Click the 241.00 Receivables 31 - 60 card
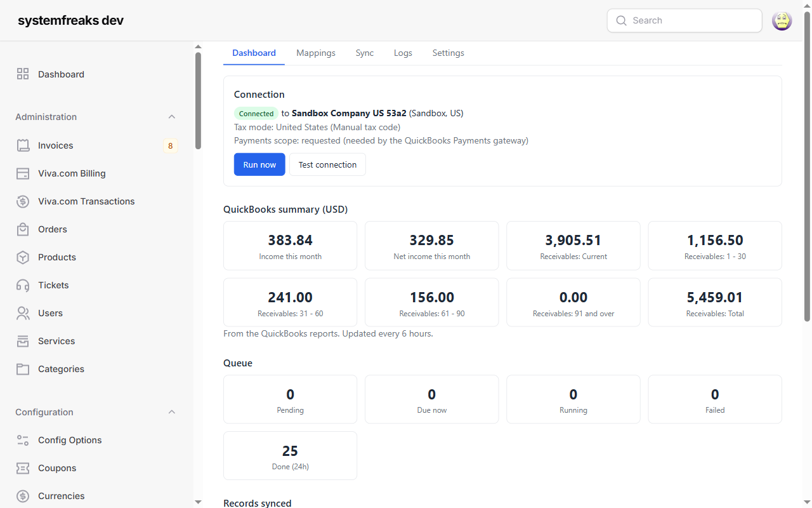Image resolution: width=812 pixels, height=508 pixels. pyautogui.click(x=290, y=302)
